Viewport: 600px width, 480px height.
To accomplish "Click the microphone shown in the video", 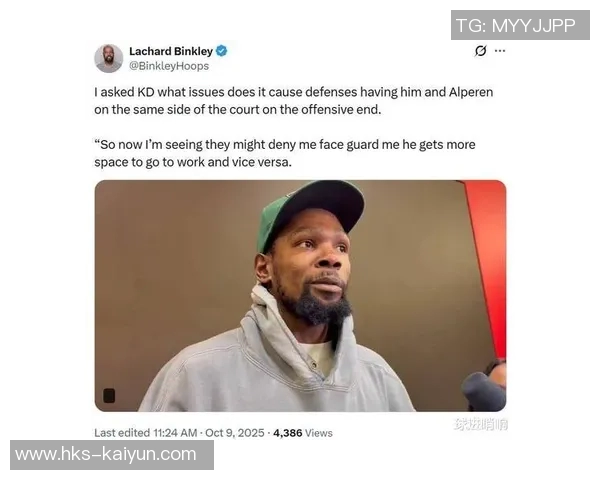I will coord(483,391).
